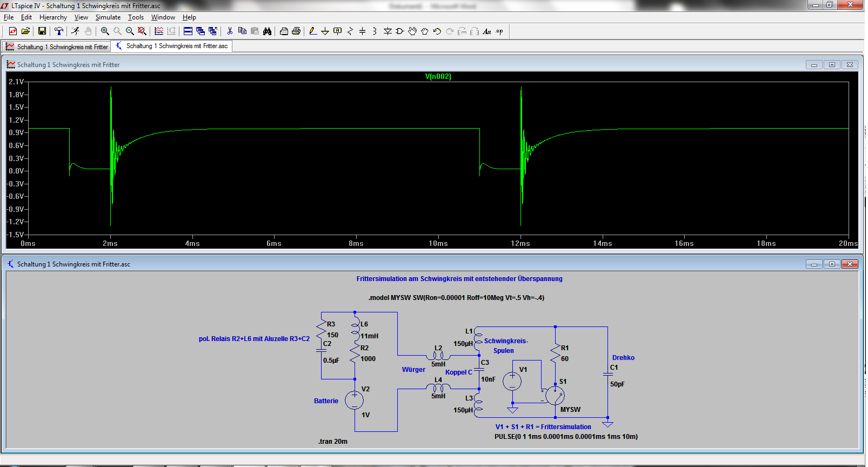Open the Simulate menu
This screenshot has height=467, width=868.
coord(108,17)
